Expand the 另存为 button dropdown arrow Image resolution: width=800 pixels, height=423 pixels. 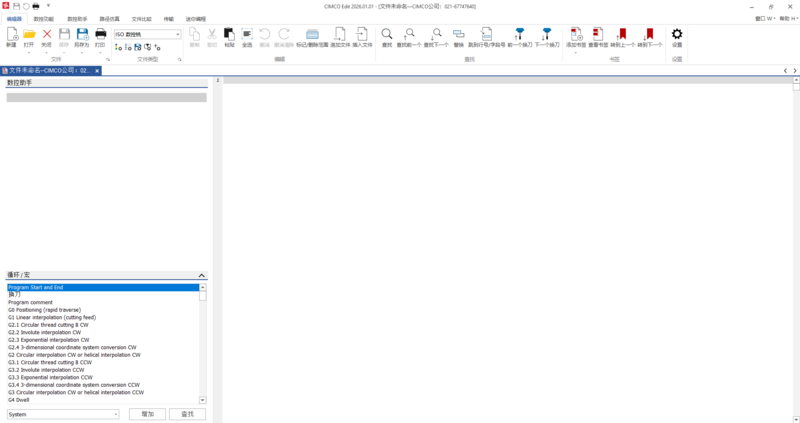[x=82, y=53]
